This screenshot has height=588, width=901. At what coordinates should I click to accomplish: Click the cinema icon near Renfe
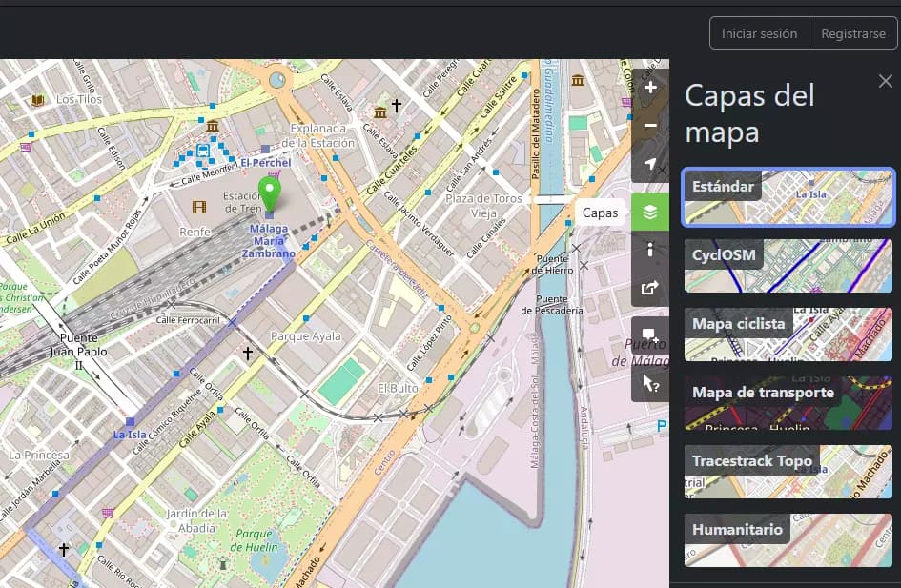click(x=199, y=207)
